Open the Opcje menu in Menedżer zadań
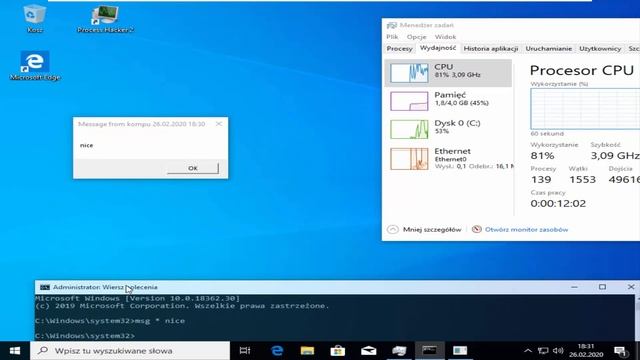Viewport: 640px width, 360px height. (x=416, y=37)
